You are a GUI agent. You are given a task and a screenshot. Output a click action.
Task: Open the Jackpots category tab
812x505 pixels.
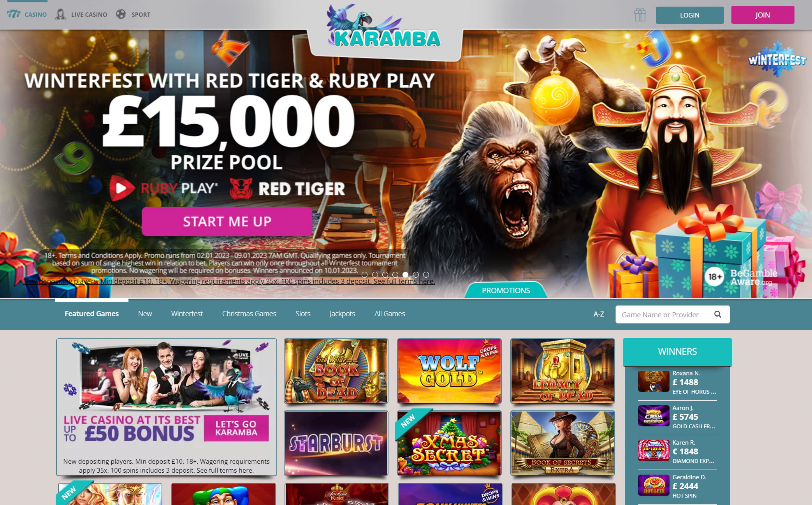(342, 313)
